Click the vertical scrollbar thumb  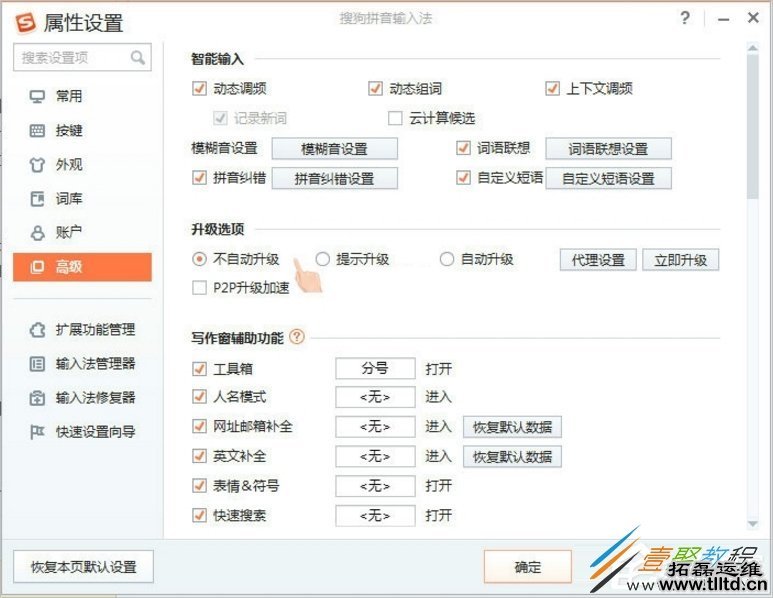click(x=753, y=126)
